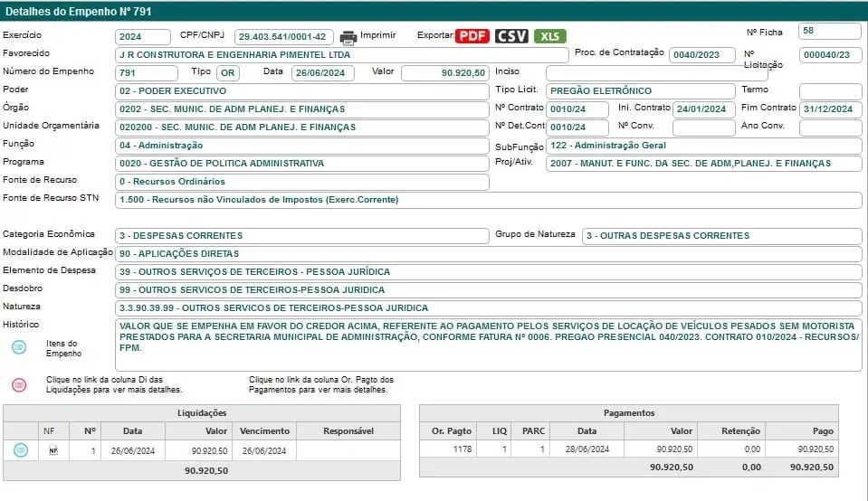Click the Tipo field showing OR

227,73
